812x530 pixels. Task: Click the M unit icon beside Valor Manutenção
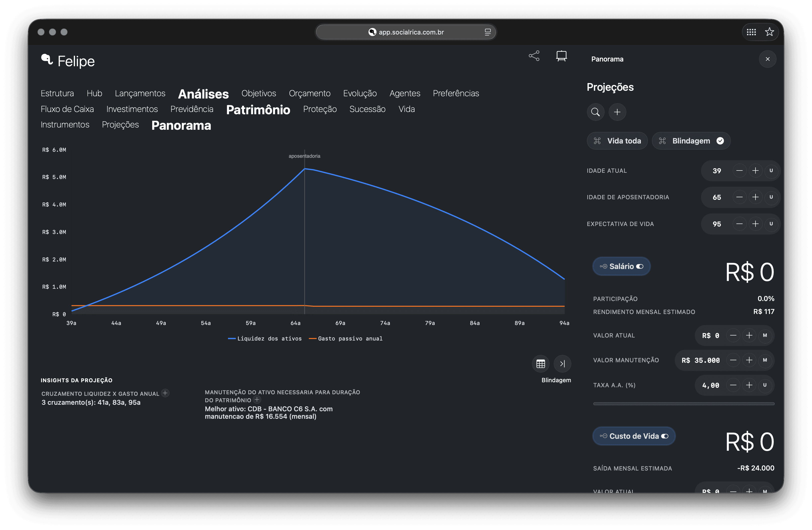(x=765, y=360)
